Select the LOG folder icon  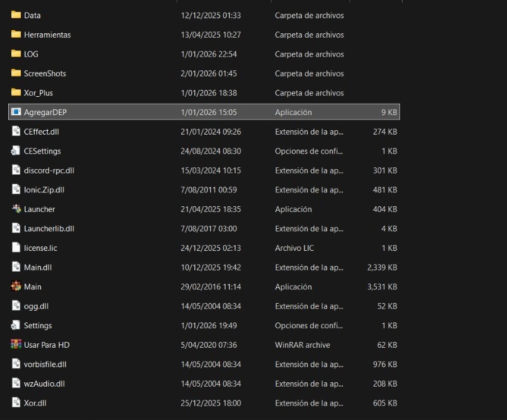pos(16,54)
